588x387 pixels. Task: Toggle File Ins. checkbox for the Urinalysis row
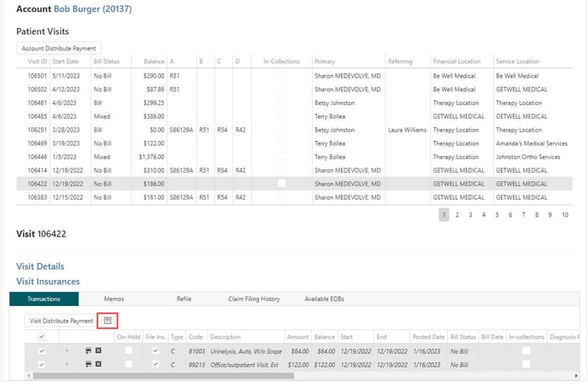click(155, 350)
